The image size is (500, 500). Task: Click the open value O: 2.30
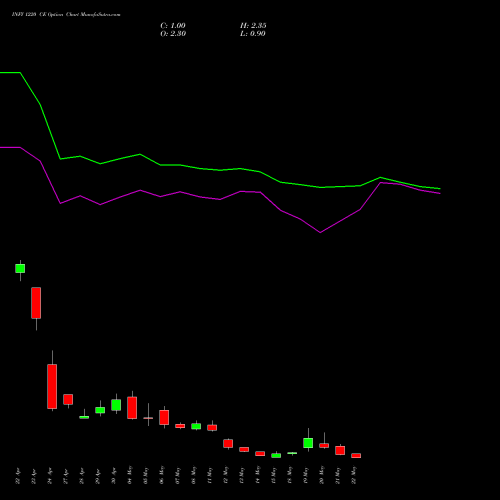[x=173, y=34]
